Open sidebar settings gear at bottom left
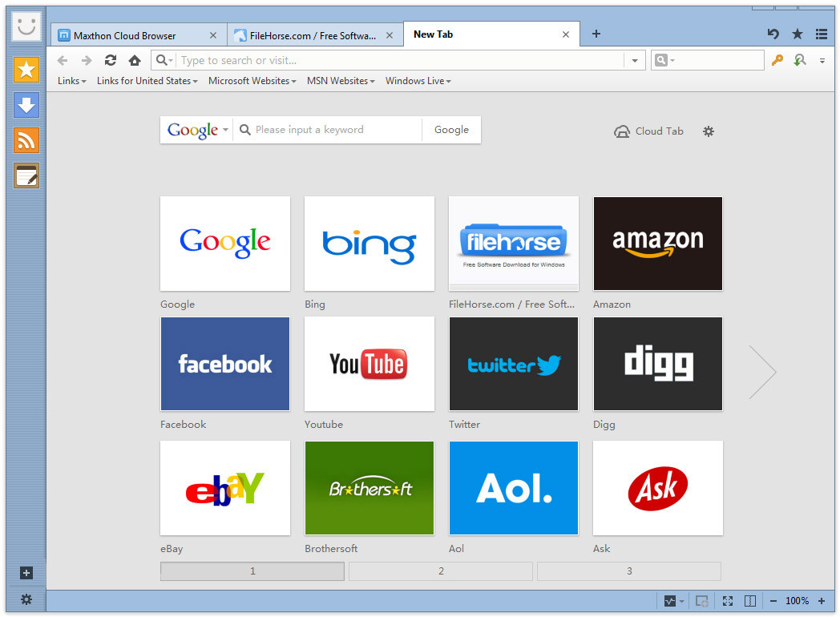The height and width of the screenshot is (617, 840). point(26,599)
